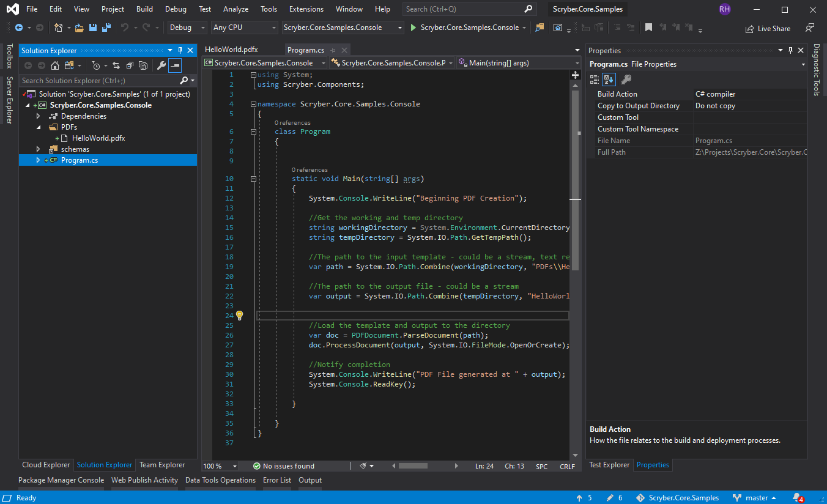Save the current file with the Save icon
The height and width of the screenshot is (504, 827).
click(x=93, y=28)
